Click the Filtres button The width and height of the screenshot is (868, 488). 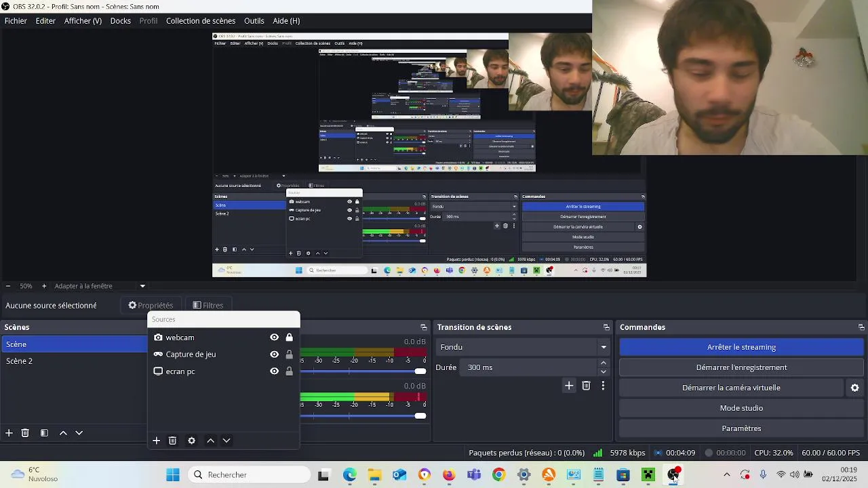208,306
